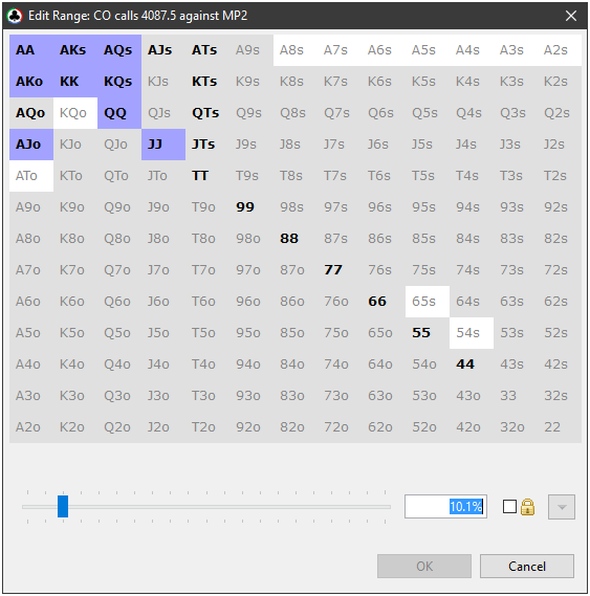Select the KJo hand cell
This screenshot has width=590, height=596.
coord(76,144)
